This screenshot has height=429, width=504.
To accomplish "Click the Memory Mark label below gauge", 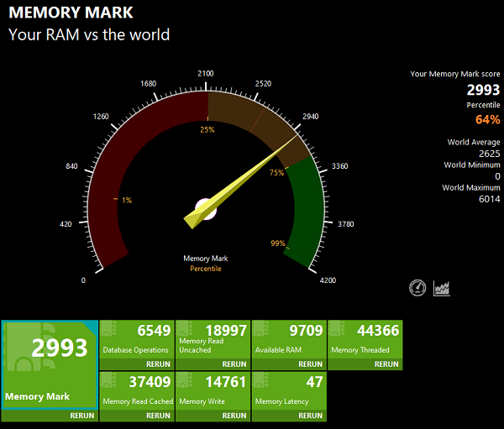I will pos(206,259).
